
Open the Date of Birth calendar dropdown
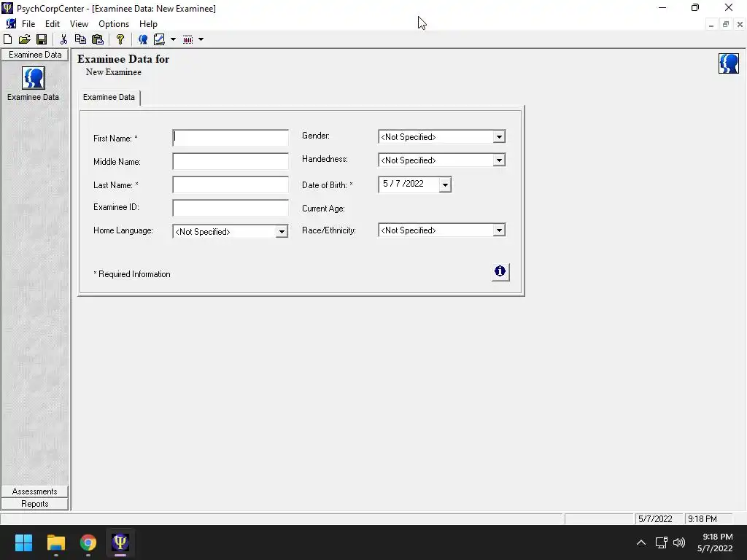coord(445,184)
